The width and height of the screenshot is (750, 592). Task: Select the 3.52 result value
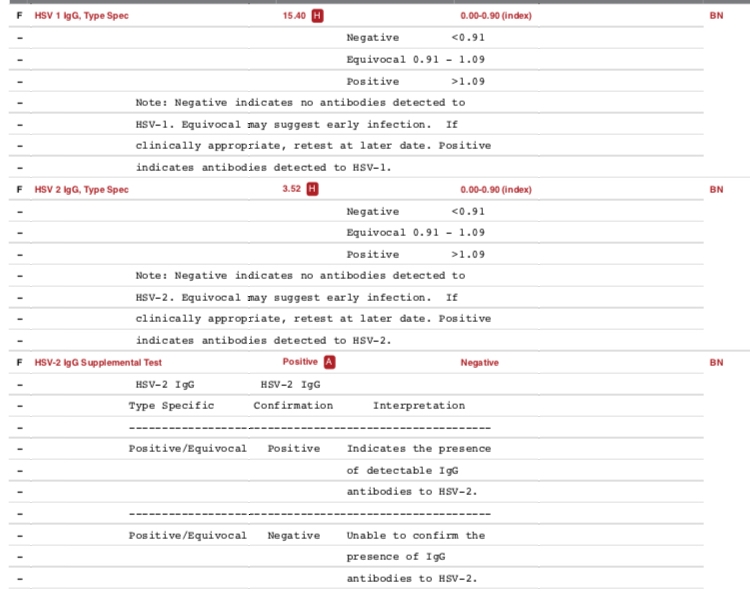(x=291, y=189)
